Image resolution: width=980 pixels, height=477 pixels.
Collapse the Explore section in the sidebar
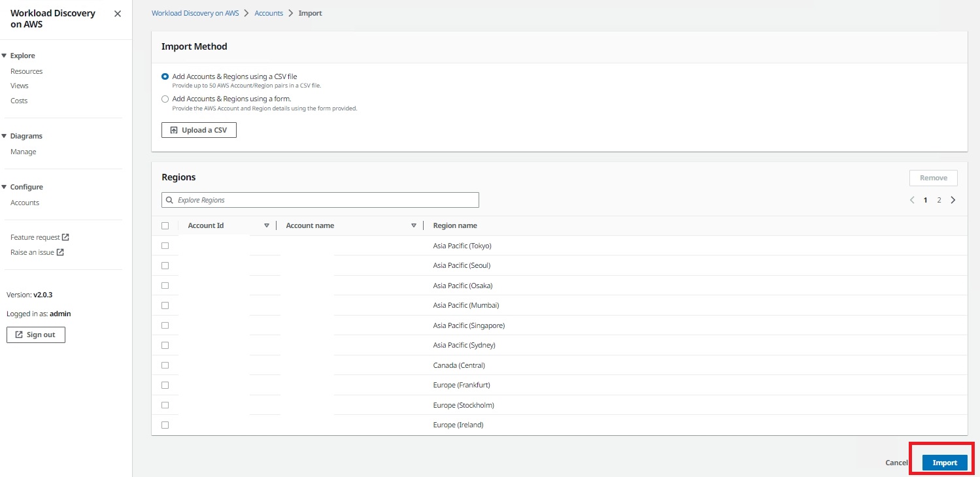[5, 55]
